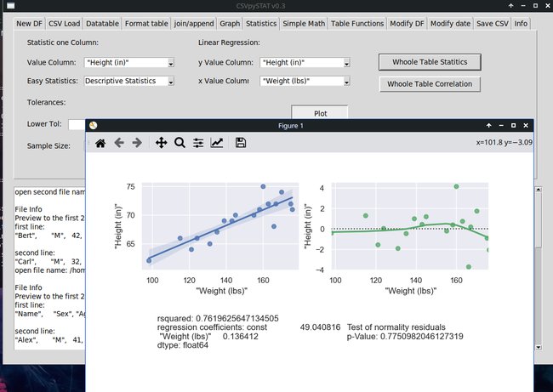Screen dimensions: 553x392
Task: Click the log output scrollbar thumb
Action: coord(539,219)
